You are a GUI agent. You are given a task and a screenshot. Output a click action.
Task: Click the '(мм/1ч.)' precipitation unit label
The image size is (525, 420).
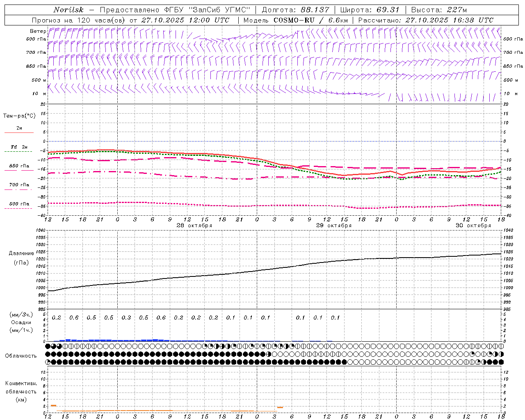tap(21, 330)
